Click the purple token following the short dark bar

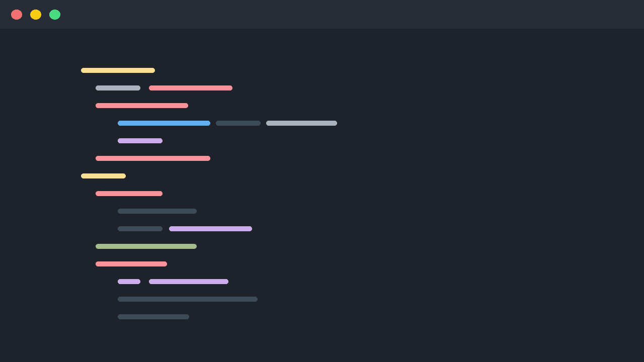pos(210,229)
